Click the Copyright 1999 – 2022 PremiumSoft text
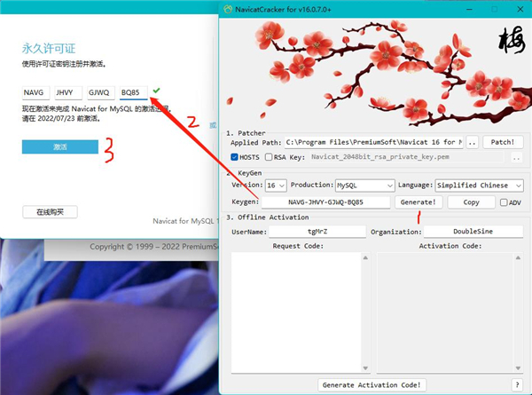This screenshot has height=395, width=532. [154, 247]
